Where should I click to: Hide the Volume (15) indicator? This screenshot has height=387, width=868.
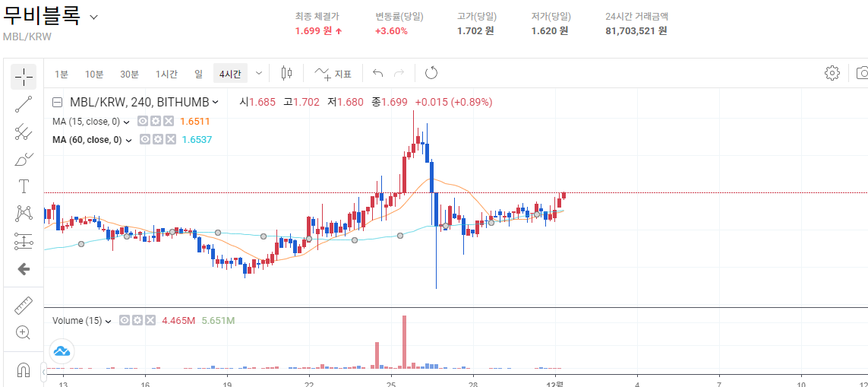(125, 320)
